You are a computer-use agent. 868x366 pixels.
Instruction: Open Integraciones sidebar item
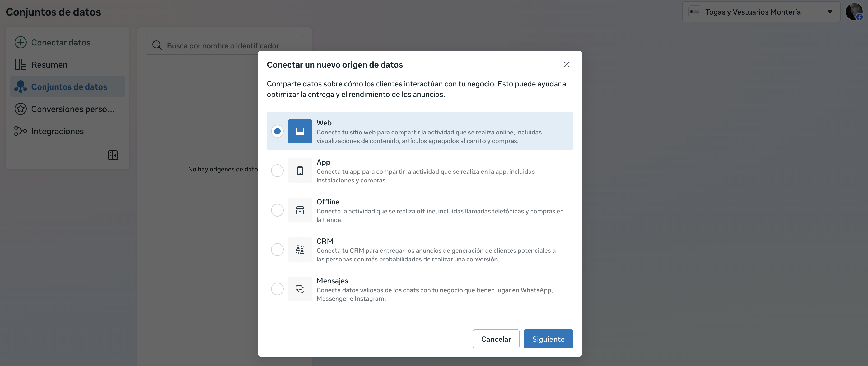coord(67,131)
